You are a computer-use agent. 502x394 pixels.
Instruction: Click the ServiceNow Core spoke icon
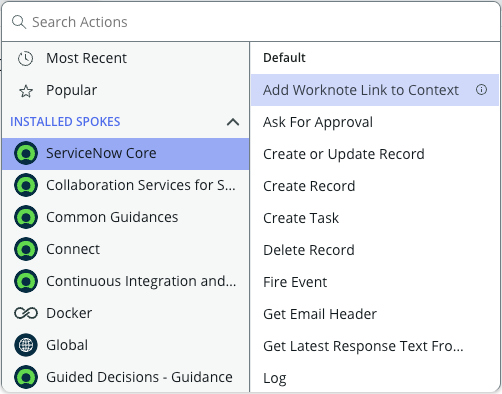(26, 153)
